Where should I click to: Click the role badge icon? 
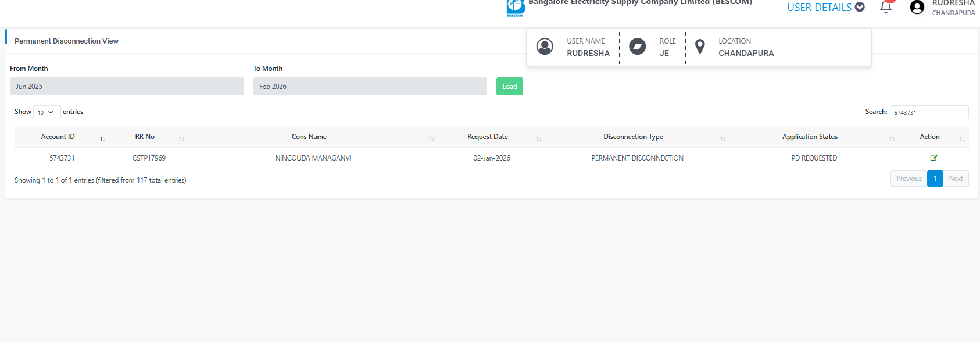(638, 47)
